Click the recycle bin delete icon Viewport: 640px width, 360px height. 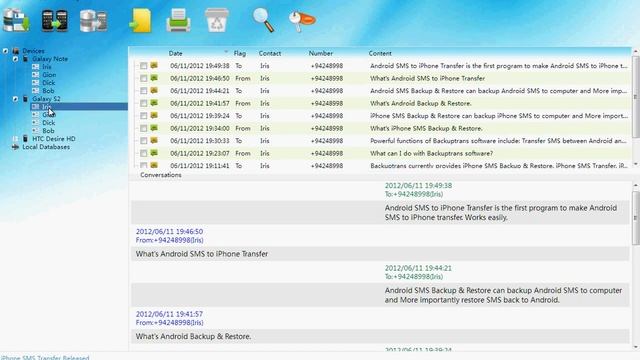217,20
